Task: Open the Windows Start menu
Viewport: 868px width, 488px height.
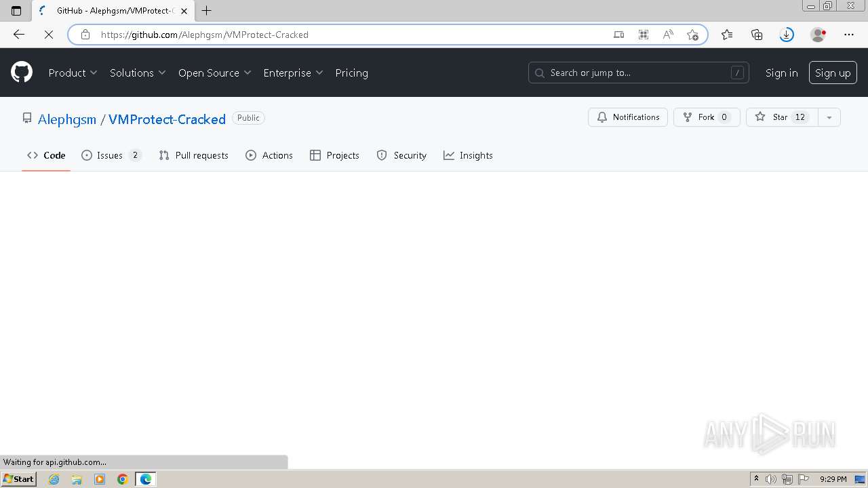Action: [x=18, y=479]
